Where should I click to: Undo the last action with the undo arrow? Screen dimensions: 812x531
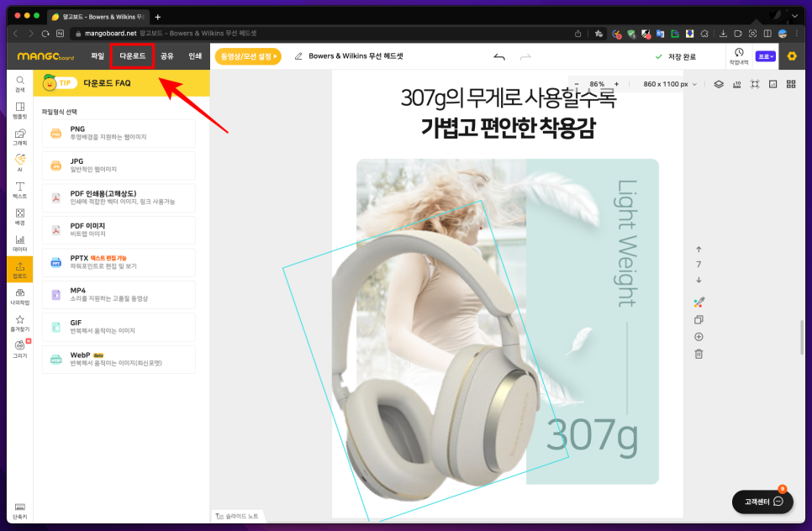coord(499,56)
